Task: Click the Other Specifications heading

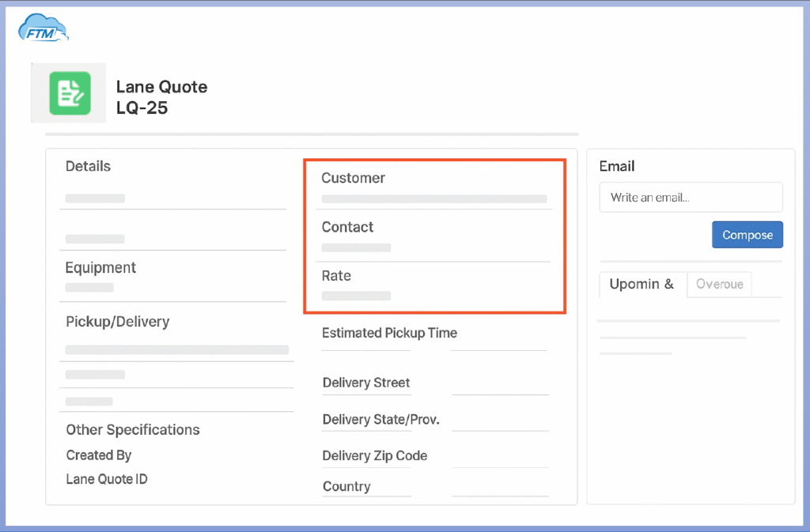Action: (x=133, y=430)
